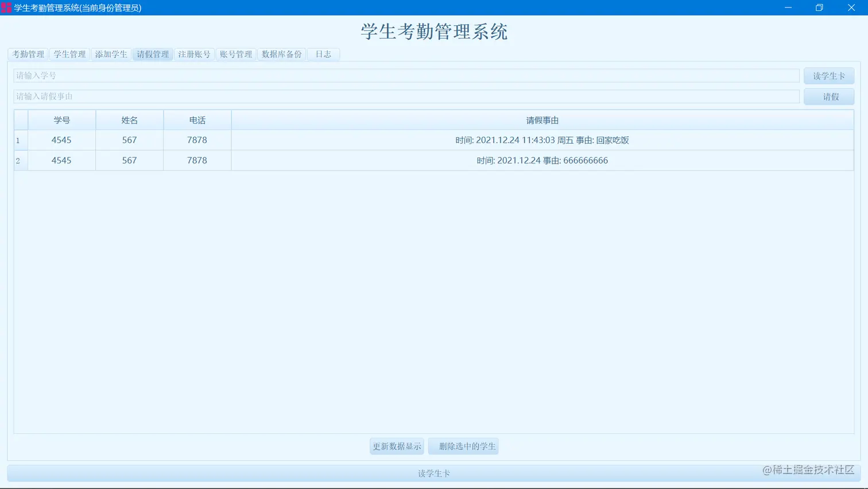Screen dimensions: 868x489
Task: Select the 7878 cell in row 1
Action: pyautogui.click(x=197, y=140)
